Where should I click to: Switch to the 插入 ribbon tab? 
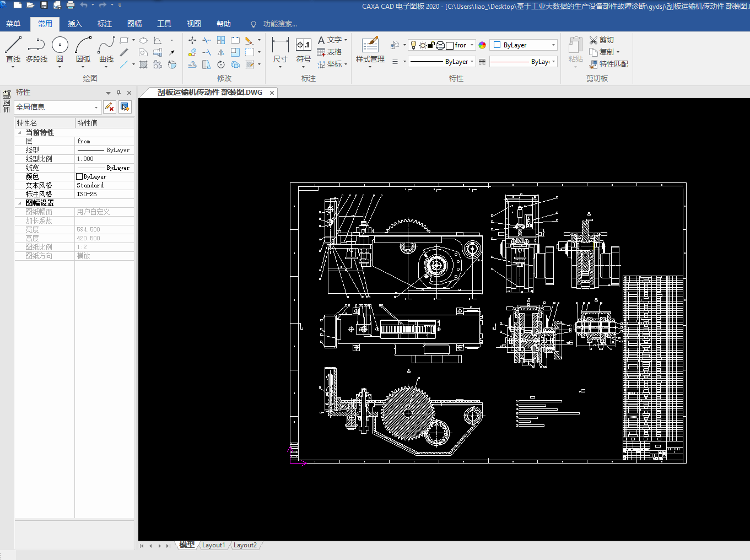click(x=74, y=24)
